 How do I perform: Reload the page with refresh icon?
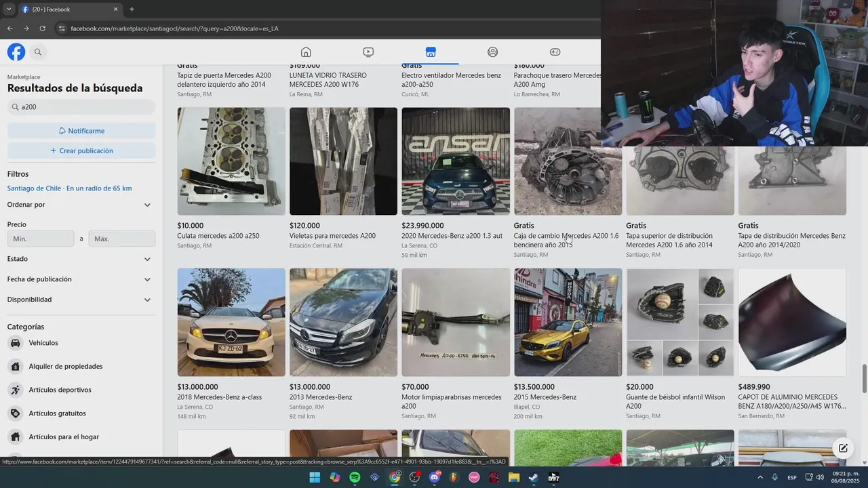tap(42, 28)
